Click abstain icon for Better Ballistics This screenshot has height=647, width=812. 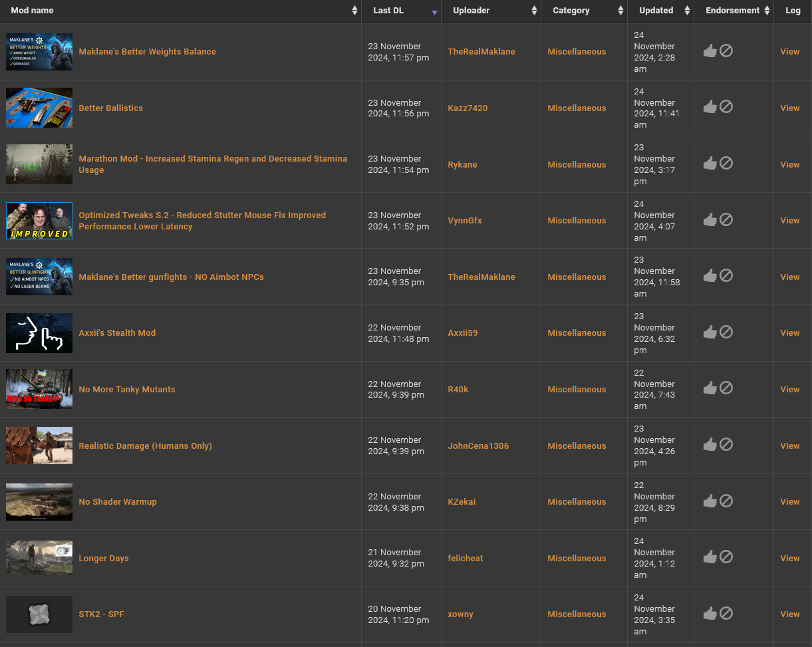[x=726, y=107]
